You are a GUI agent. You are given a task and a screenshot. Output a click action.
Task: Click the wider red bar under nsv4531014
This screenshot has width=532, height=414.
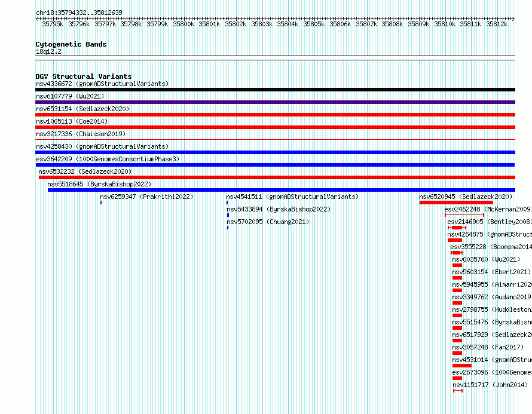click(462, 366)
